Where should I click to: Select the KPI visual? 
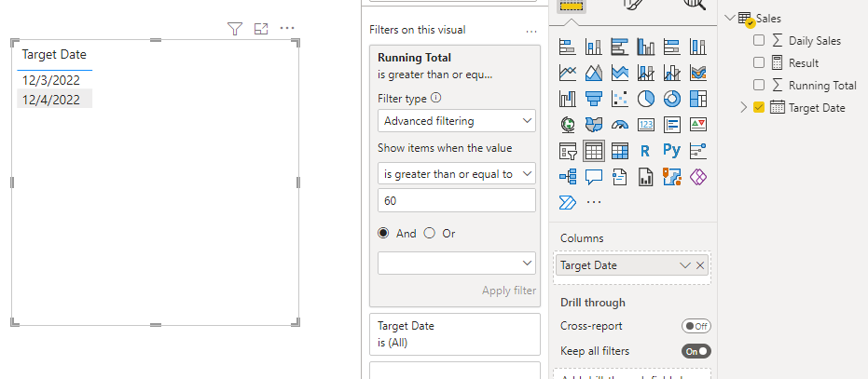[697, 125]
